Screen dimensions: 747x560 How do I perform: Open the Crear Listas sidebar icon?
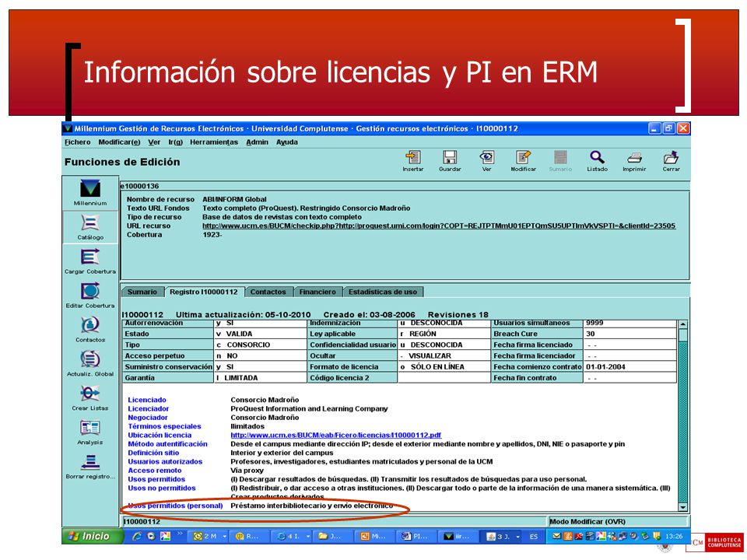pos(90,398)
